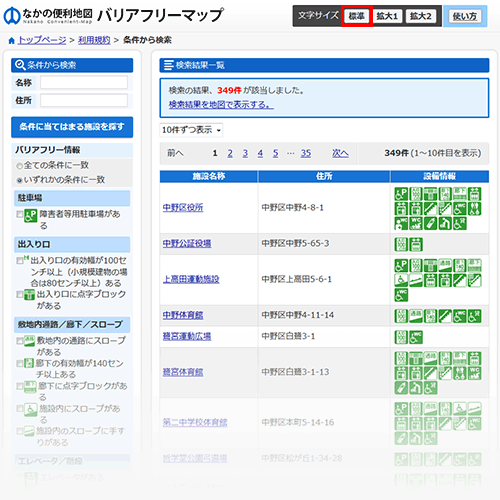This screenshot has width=500, height=500.
Task: Check 障害者等用駐車場がある checkbox
Action: pyautogui.click(x=20, y=214)
